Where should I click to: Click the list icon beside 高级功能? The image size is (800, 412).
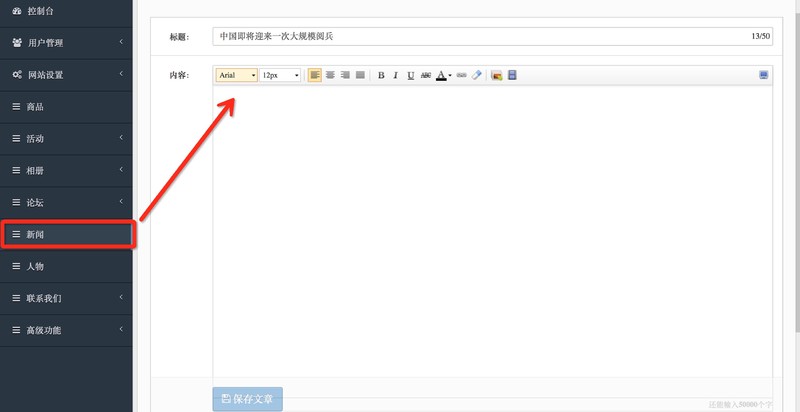pos(16,330)
